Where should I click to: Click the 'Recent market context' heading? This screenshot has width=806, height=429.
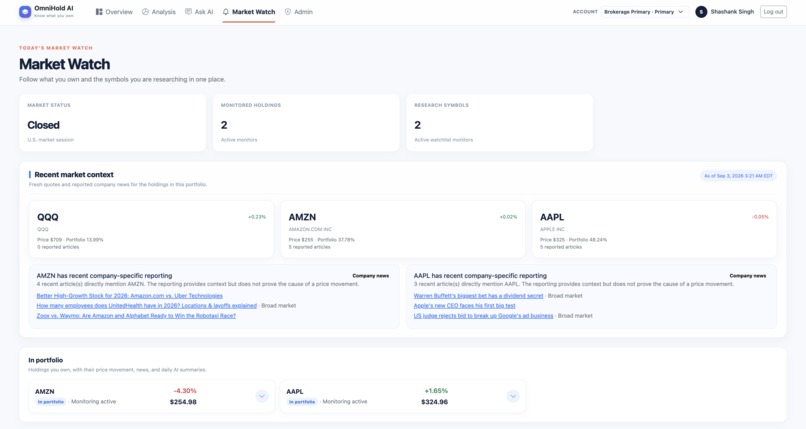click(x=74, y=175)
